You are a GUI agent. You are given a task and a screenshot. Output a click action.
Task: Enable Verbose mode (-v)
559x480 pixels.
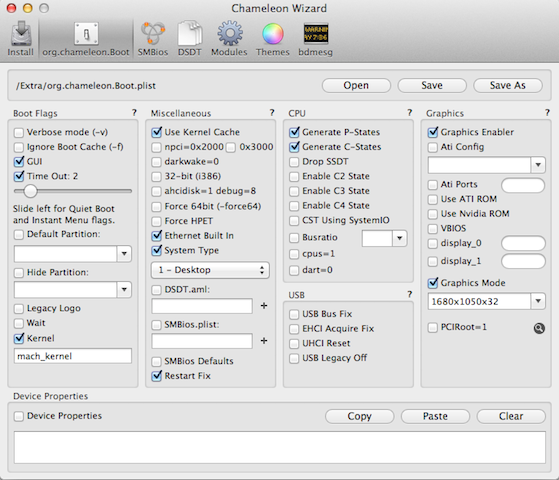click(x=19, y=133)
